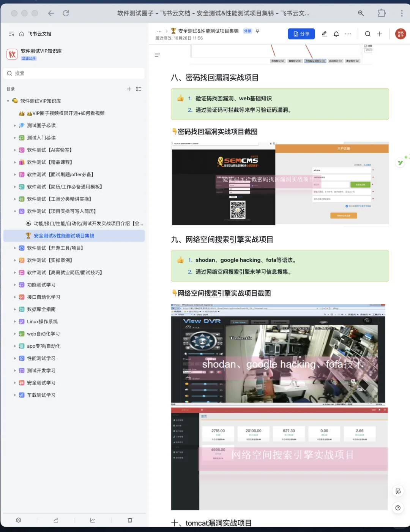Open the 飞书云文档 home icon
The height and width of the screenshot is (532, 410).
point(22,34)
